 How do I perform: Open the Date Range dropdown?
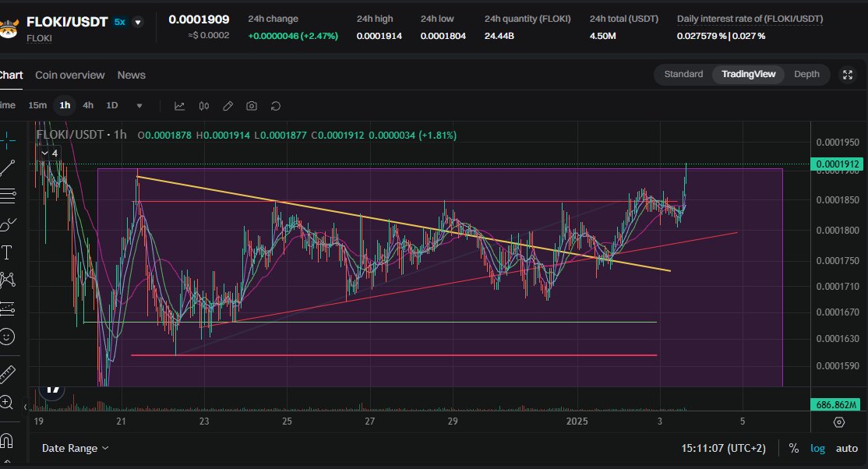pos(76,448)
